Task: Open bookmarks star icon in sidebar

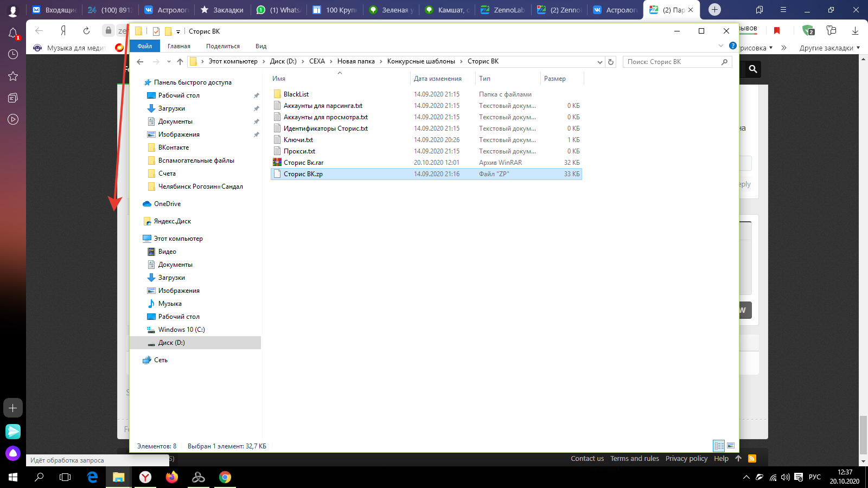Action: [x=13, y=76]
